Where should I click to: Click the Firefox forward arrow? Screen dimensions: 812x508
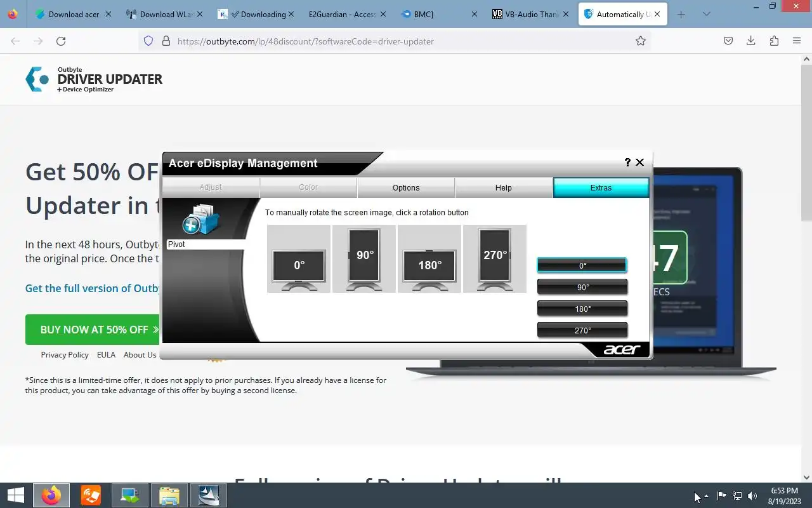(x=38, y=41)
